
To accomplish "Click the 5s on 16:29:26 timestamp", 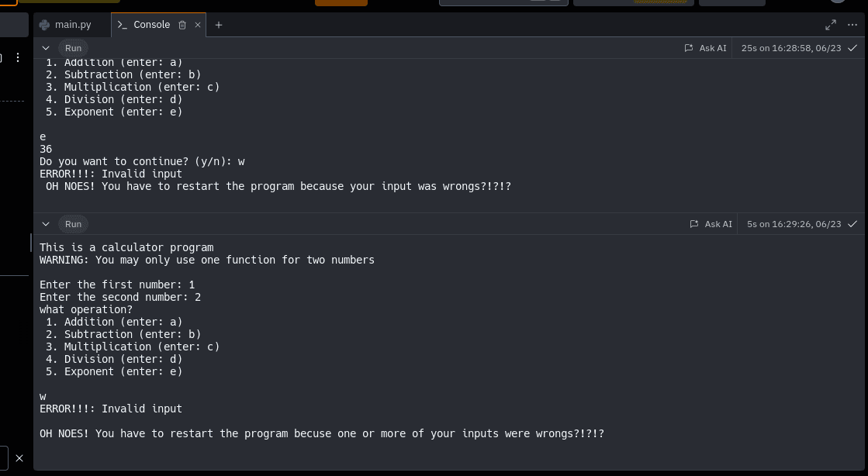I will click(x=794, y=224).
